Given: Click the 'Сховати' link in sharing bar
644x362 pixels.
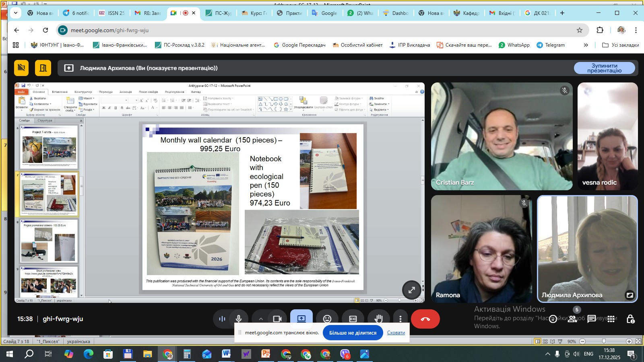Looking at the screenshot, I should [x=396, y=333].
